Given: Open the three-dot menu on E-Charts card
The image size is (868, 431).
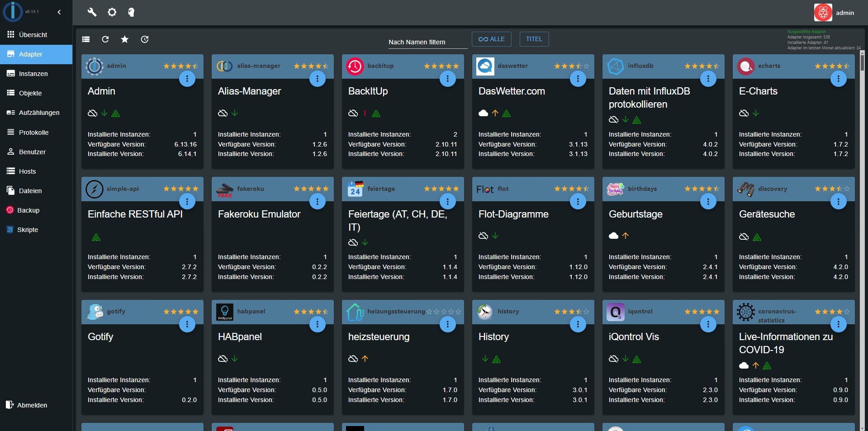Looking at the screenshot, I should coord(839,79).
